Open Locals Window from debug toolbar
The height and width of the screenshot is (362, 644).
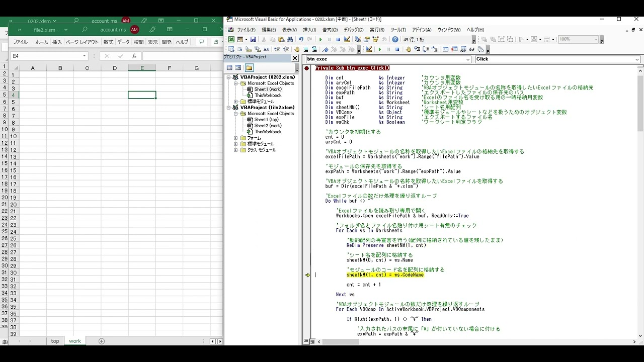(x=445, y=49)
